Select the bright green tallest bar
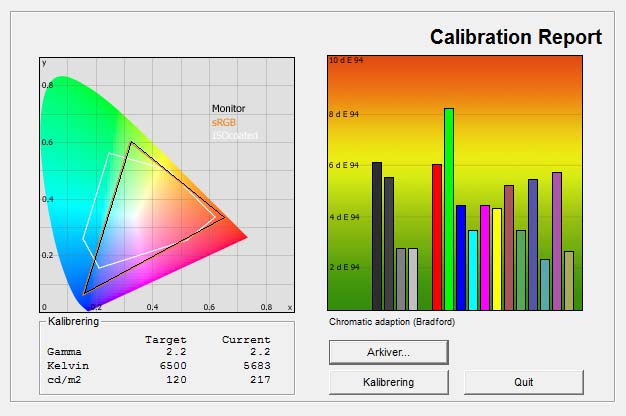The image size is (626, 416). pos(449,209)
